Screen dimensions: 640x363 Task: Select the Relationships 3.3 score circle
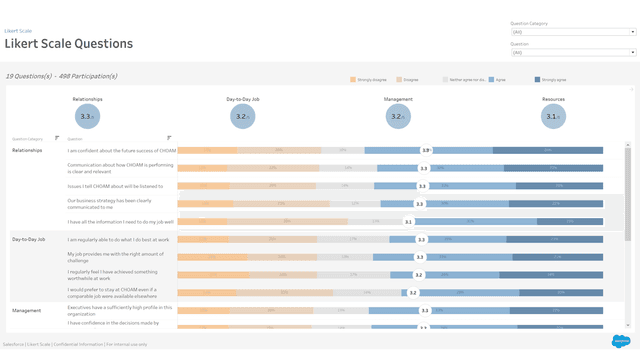pyautogui.click(x=87, y=116)
